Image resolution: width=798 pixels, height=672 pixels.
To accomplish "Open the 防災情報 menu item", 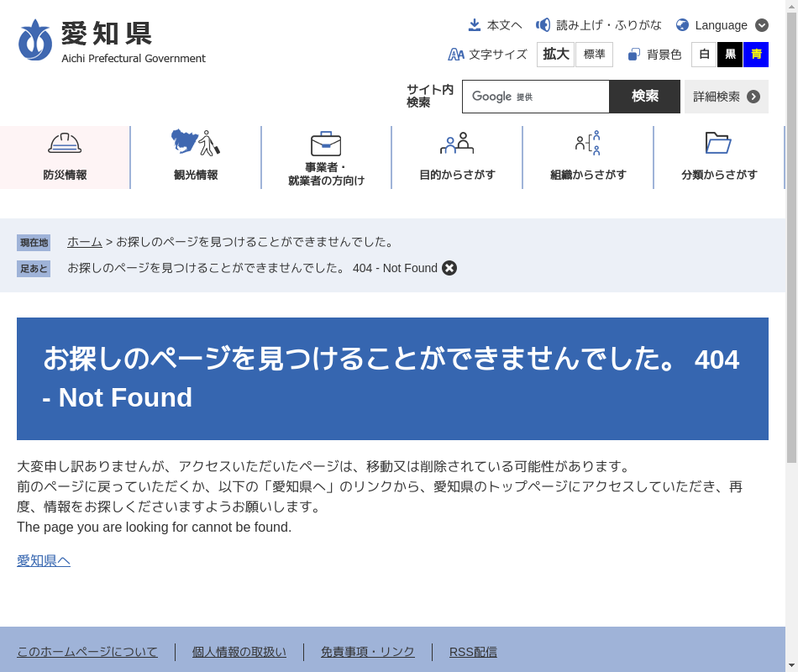I will 65,157.
